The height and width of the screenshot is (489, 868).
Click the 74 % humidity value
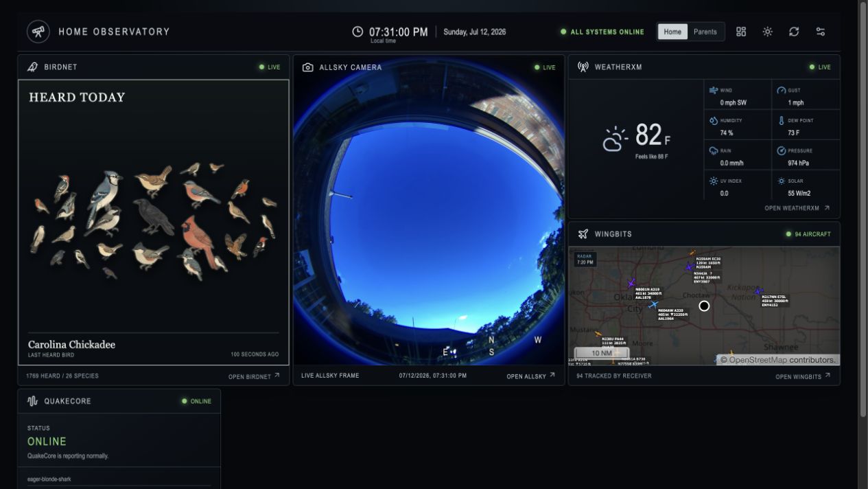pyautogui.click(x=727, y=133)
